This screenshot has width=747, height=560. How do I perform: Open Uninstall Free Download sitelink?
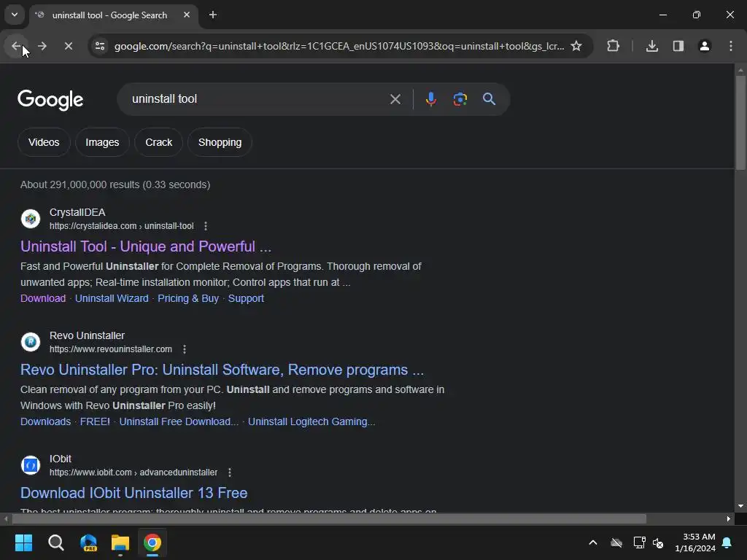point(179,422)
